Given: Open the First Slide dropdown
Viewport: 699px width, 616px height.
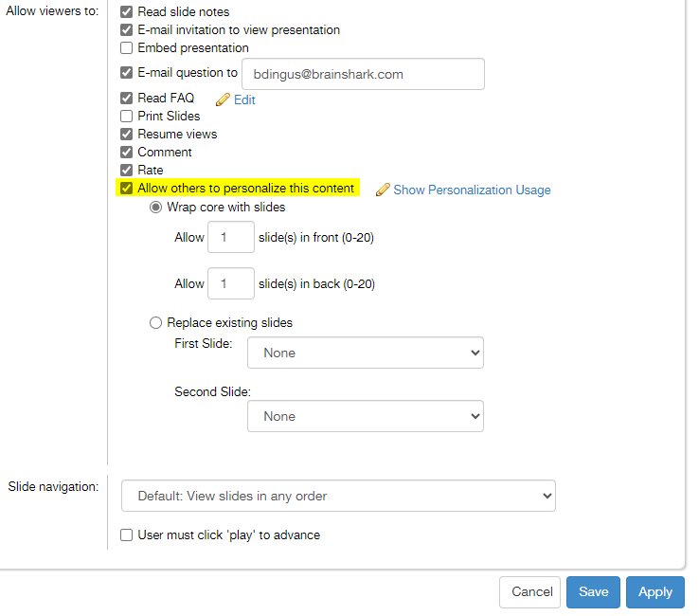Looking at the screenshot, I should point(365,353).
